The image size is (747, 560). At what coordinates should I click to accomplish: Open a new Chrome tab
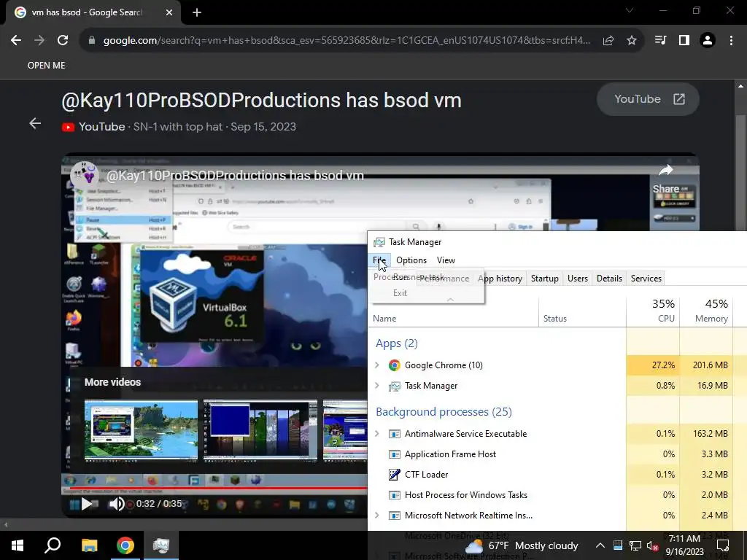[x=197, y=12]
